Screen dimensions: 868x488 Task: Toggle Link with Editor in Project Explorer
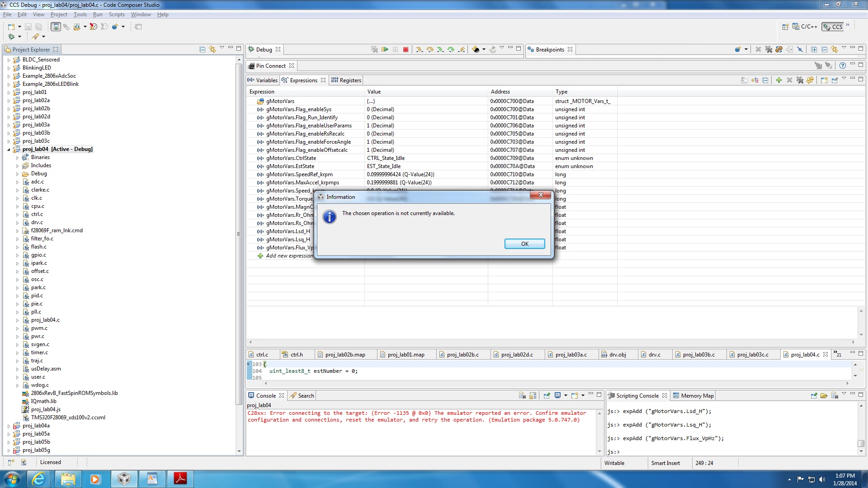(x=212, y=50)
